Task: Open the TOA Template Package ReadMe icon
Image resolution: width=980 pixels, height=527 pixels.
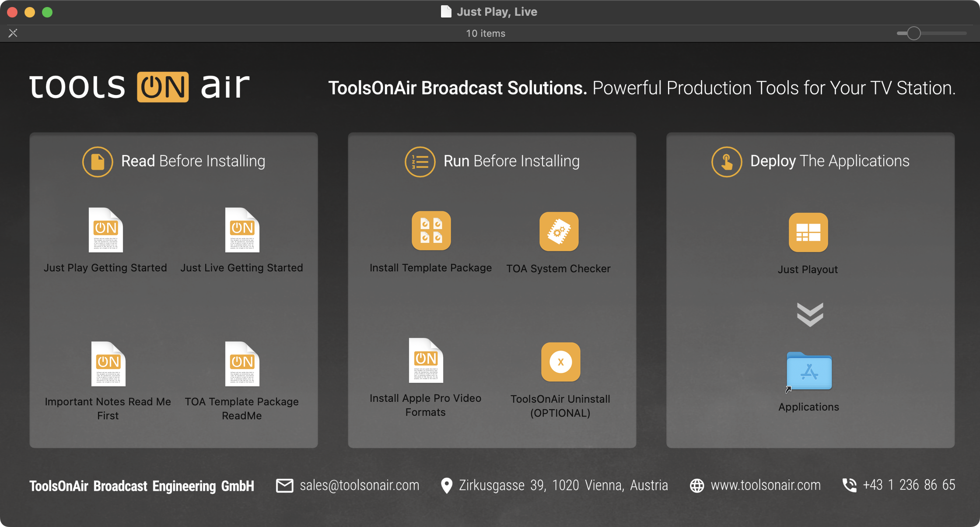Action: 242,364
